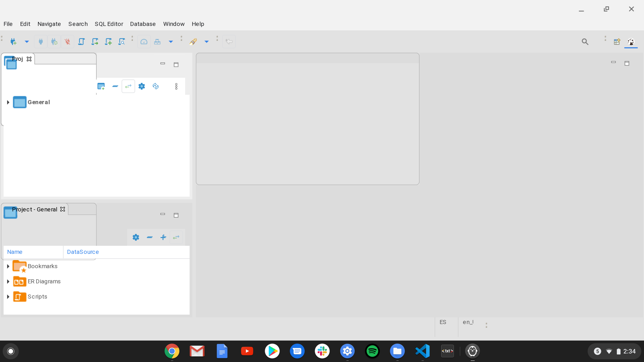Open the new connection dropdown arrow
644x362 pixels.
[27, 41]
